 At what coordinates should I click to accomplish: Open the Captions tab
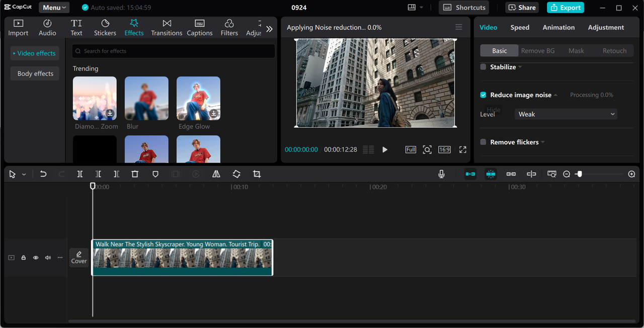pyautogui.click(x=200, y=28)
